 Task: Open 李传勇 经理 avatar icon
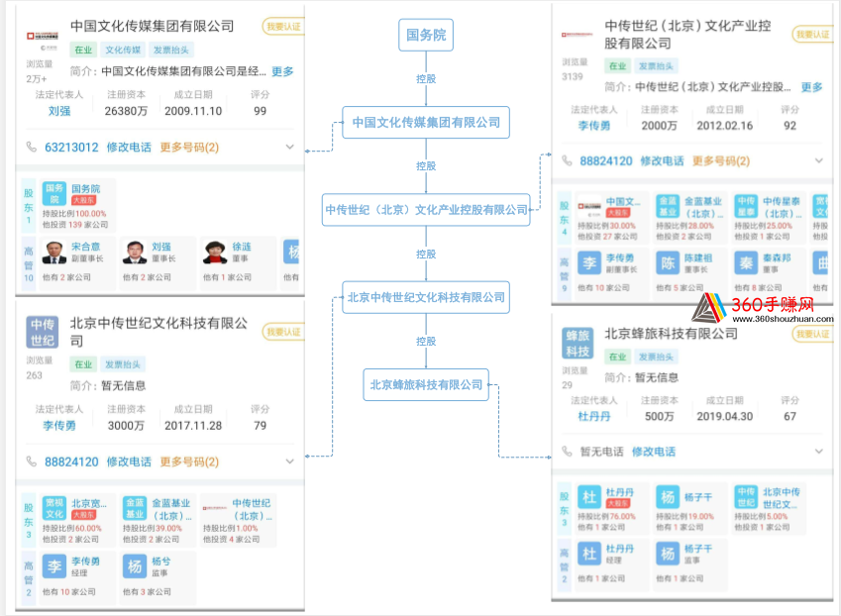(x=54, y=566)
